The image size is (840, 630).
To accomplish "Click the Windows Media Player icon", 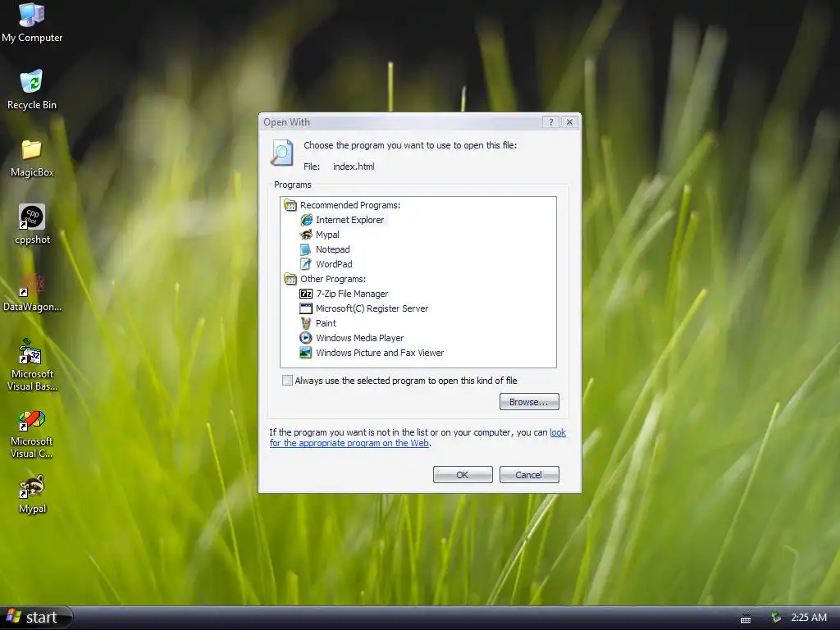I will pos(306,338).
